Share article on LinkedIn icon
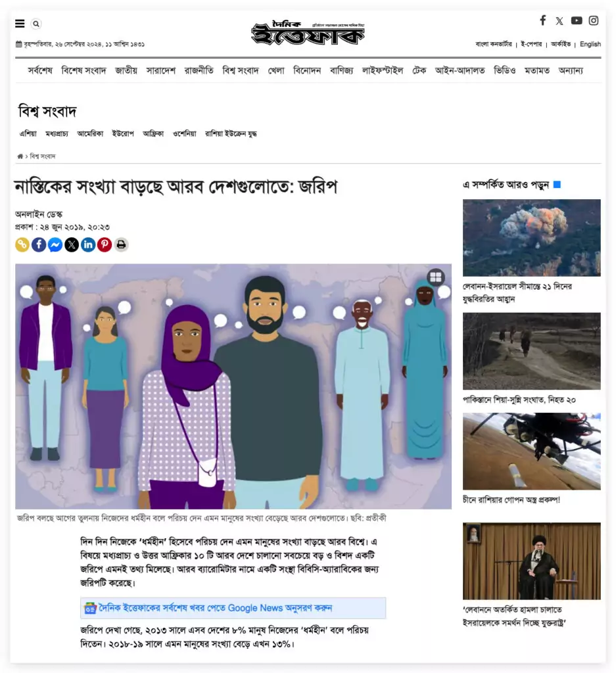Screen dimensions: 616x673 (88, 244)
